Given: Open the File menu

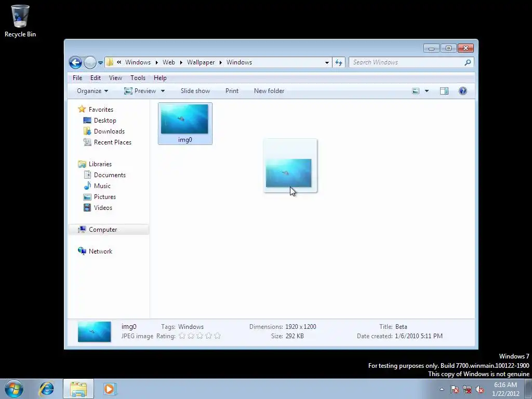Looking at the screenshot, I should coord(77,78).
